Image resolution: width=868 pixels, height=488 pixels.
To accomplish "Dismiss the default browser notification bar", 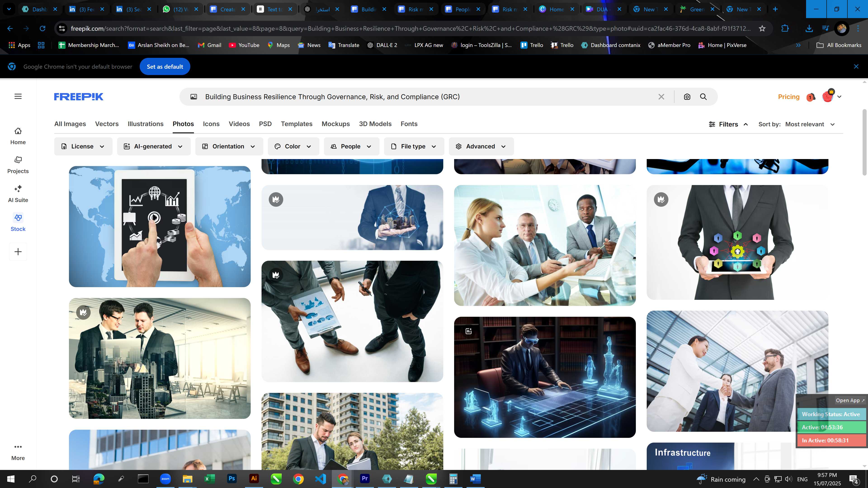I will tap(856, 67).
